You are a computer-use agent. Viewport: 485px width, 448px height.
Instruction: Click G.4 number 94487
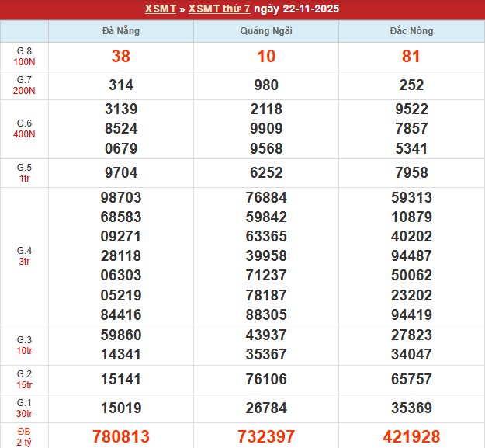[411, 256]
